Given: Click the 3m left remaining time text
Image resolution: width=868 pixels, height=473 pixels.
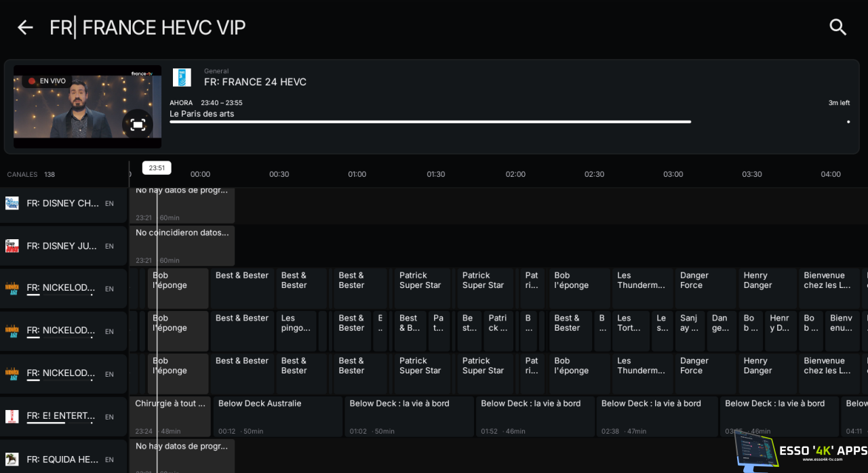Looking at the screenshot, I should coord(839,103).
